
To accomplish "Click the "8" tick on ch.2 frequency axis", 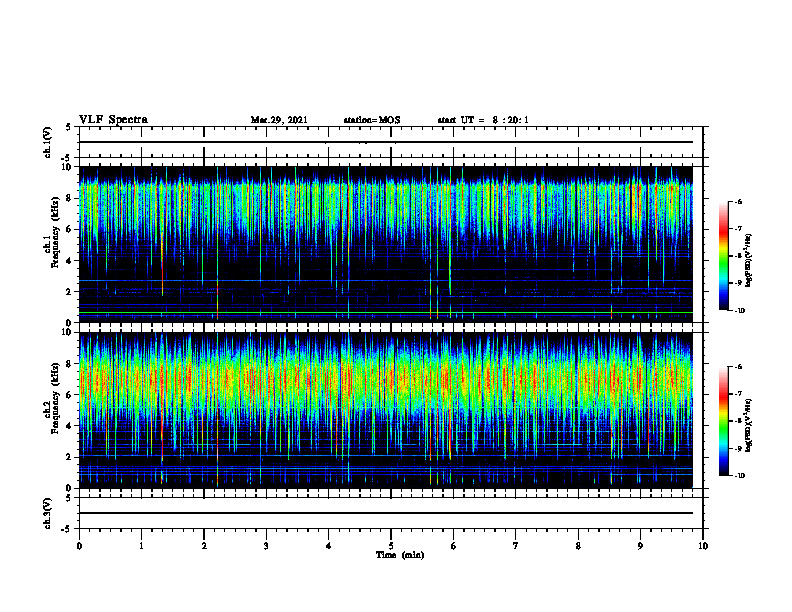I will coord(69,364).
